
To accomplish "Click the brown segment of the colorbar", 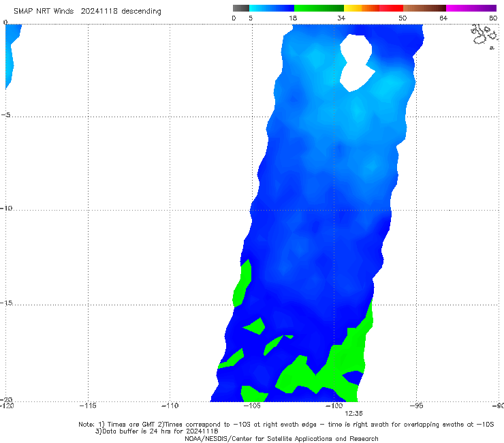I will coord(424,8).
